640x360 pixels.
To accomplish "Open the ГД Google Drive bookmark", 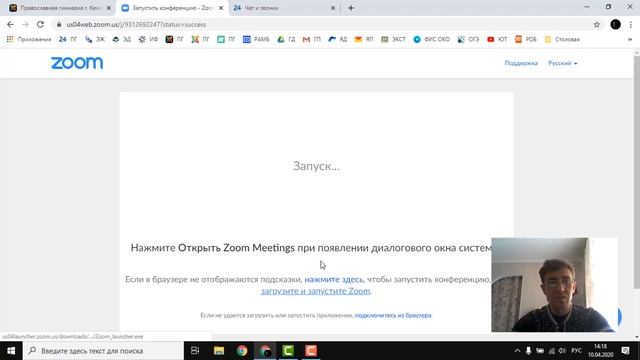I will 286,39.
